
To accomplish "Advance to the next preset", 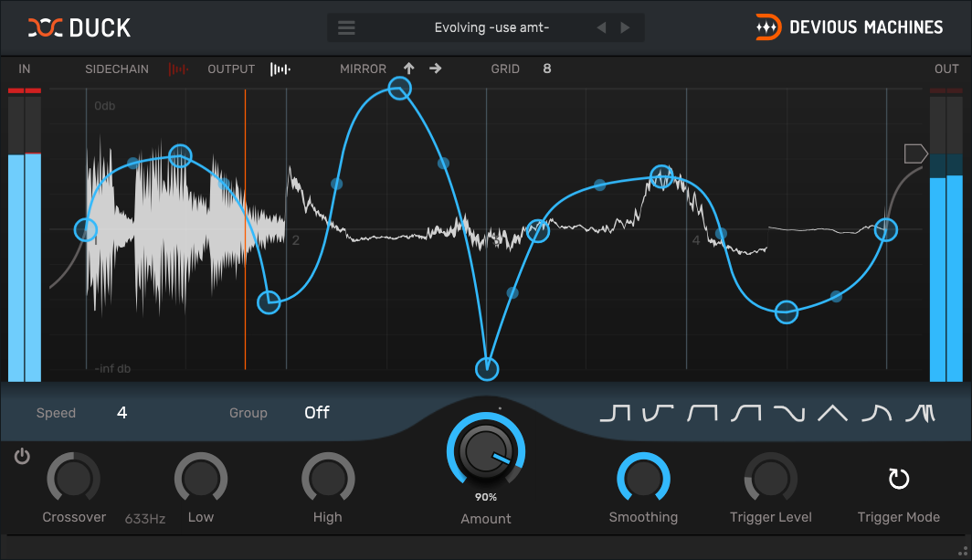I will [626, 27].
